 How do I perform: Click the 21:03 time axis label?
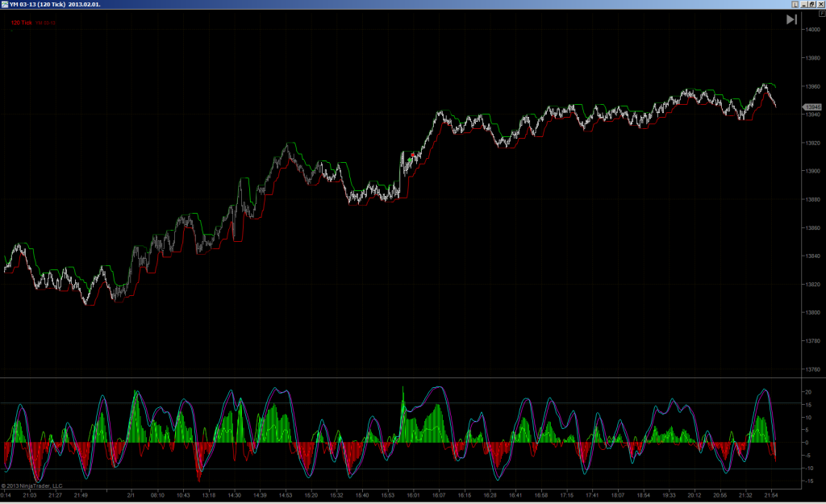30,495
